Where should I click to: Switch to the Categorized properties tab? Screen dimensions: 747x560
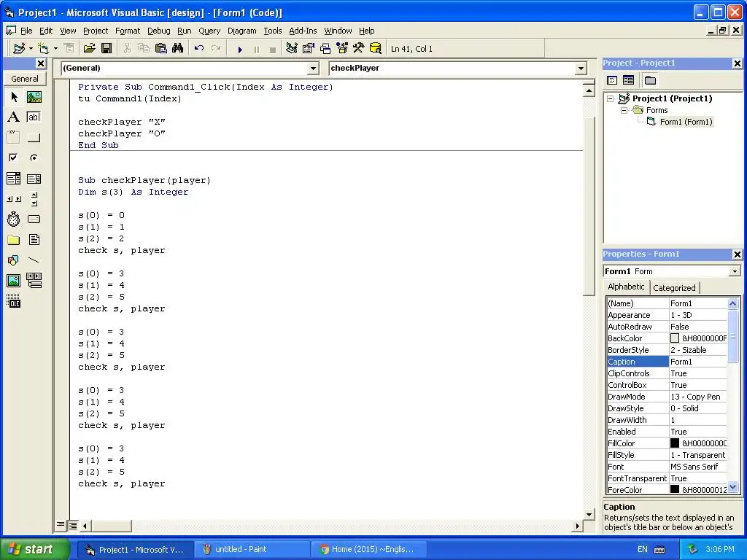coord(674,288)
